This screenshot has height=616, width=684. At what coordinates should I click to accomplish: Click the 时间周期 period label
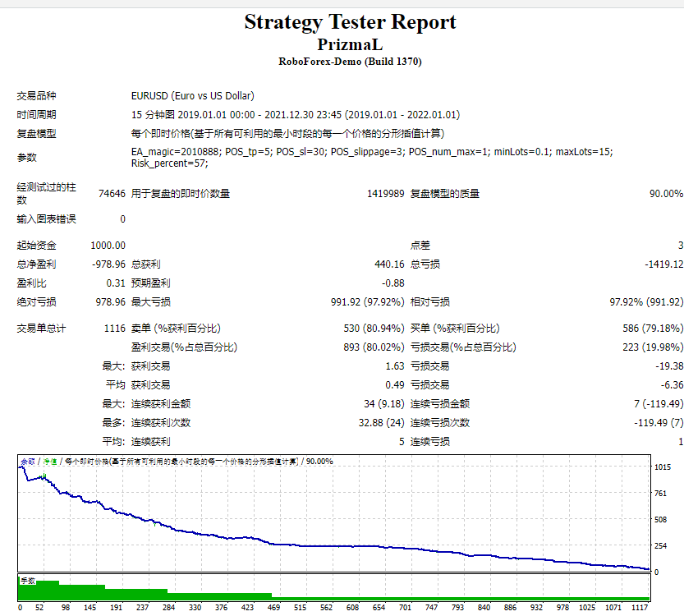tap(36, 115)
